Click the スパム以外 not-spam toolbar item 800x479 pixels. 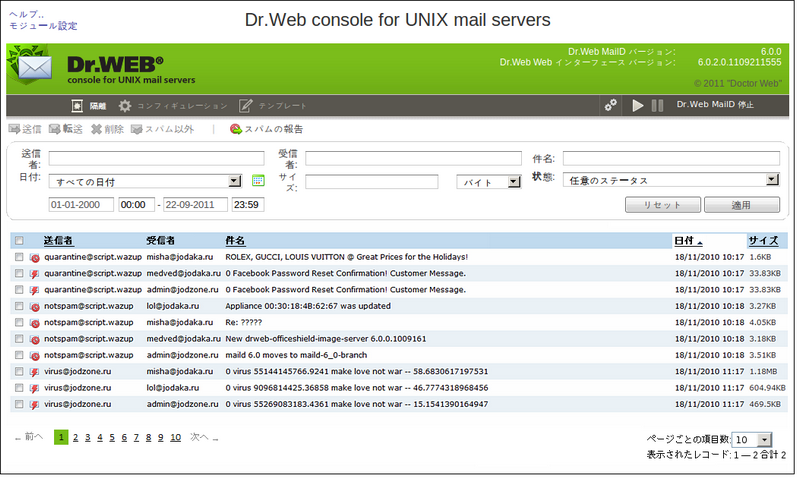(x=162, y=129)
